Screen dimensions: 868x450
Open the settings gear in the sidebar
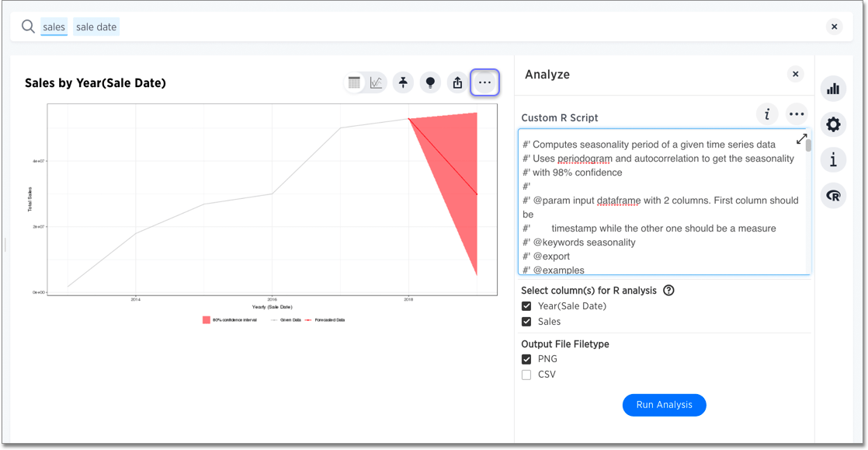[833, 124]
